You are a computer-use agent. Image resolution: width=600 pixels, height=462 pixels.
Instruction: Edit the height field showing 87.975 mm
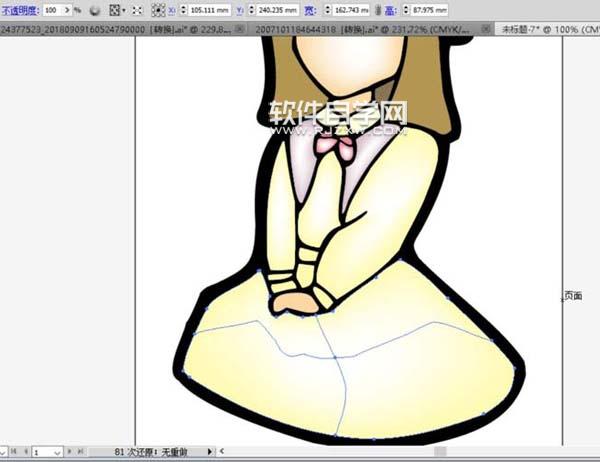point(430,10)
